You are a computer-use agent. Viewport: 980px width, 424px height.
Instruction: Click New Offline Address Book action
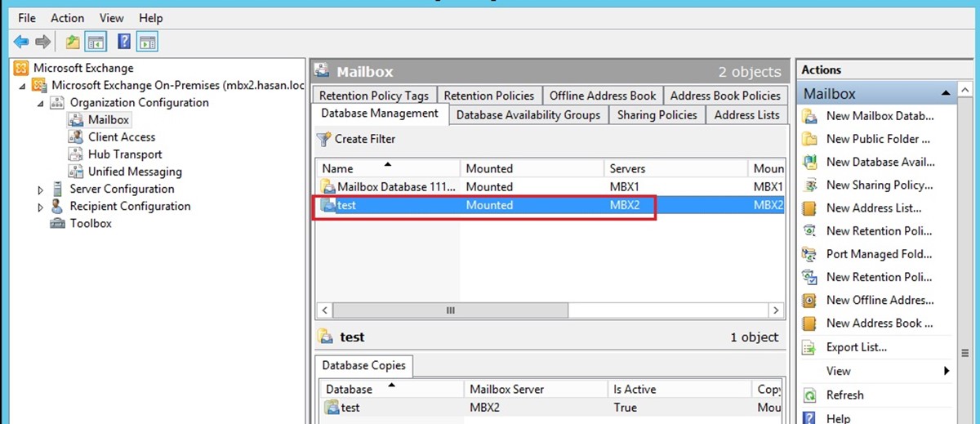(x=880, y=300)
